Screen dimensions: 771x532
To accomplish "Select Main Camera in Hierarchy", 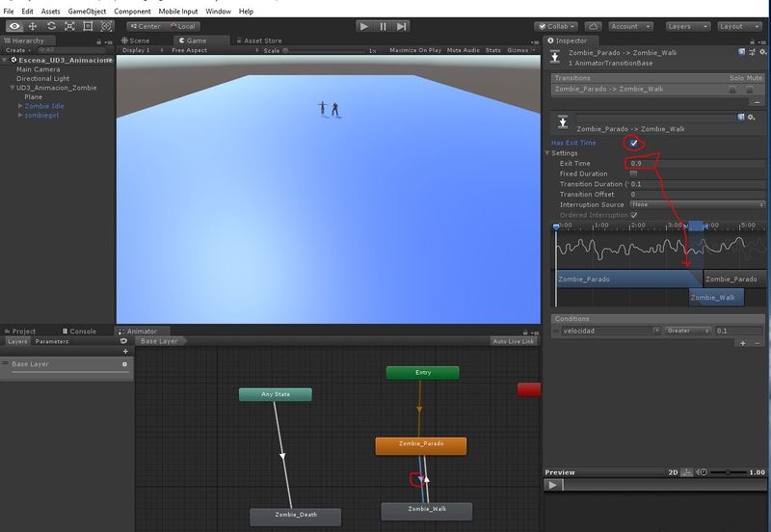I will point(38,69).
